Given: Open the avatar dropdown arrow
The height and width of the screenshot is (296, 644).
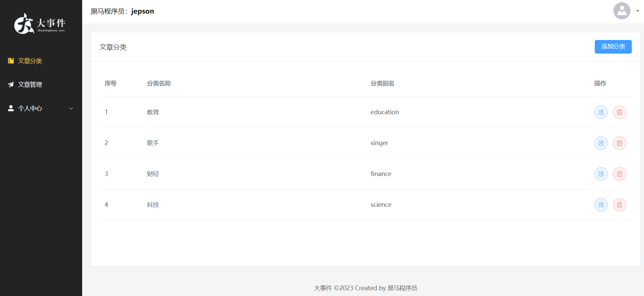Looking at the screenshot, I should click(x=638, y=11).
